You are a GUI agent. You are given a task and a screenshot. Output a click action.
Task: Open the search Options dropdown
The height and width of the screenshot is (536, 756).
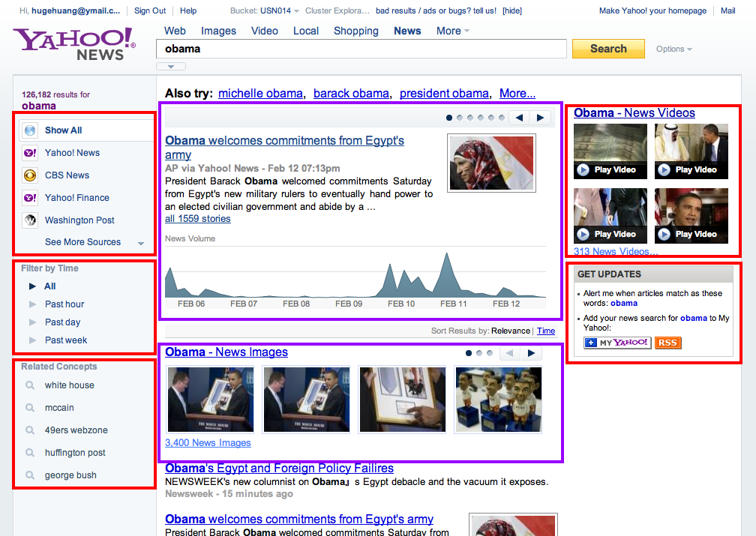coord(673,49)
